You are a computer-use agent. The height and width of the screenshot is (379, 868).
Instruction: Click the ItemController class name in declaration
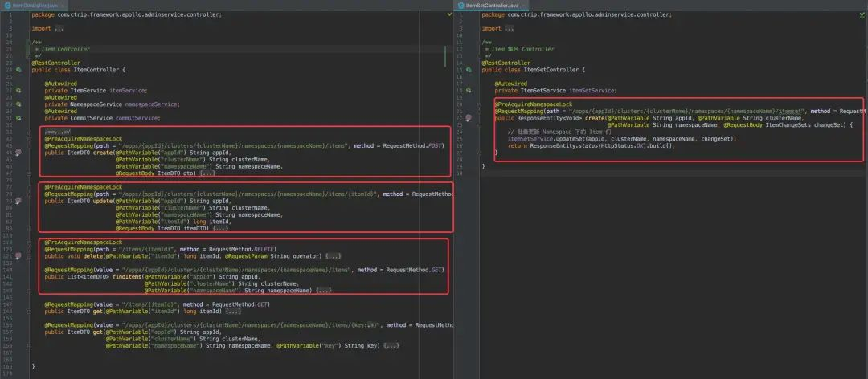point(96,71)
